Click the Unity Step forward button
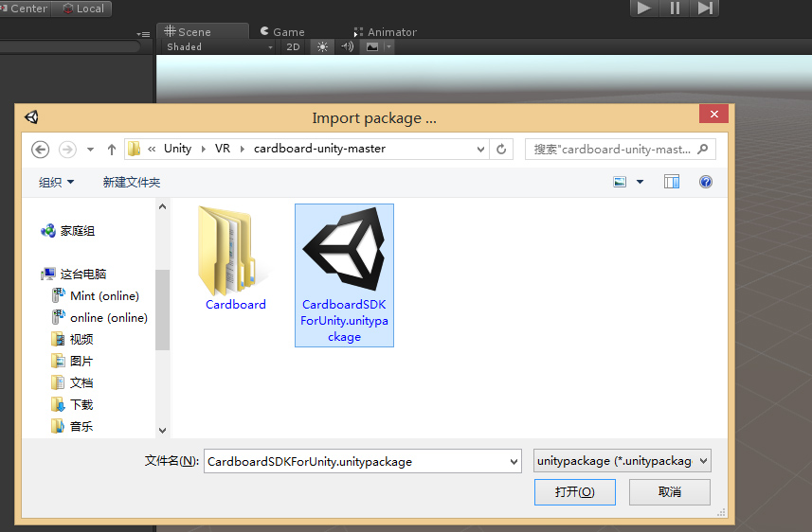 [705, 8]
